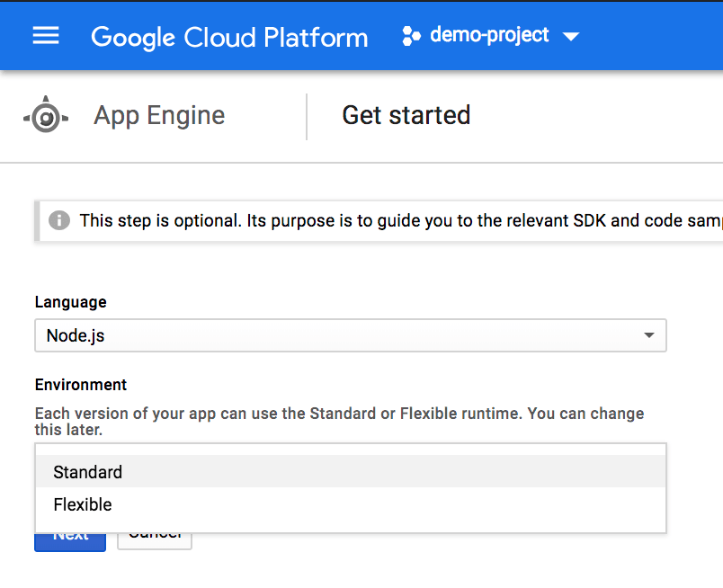The width and height of the screenshot is (723, 588).
Task: Open the demo-project project selector
Action: click(491, 35)
